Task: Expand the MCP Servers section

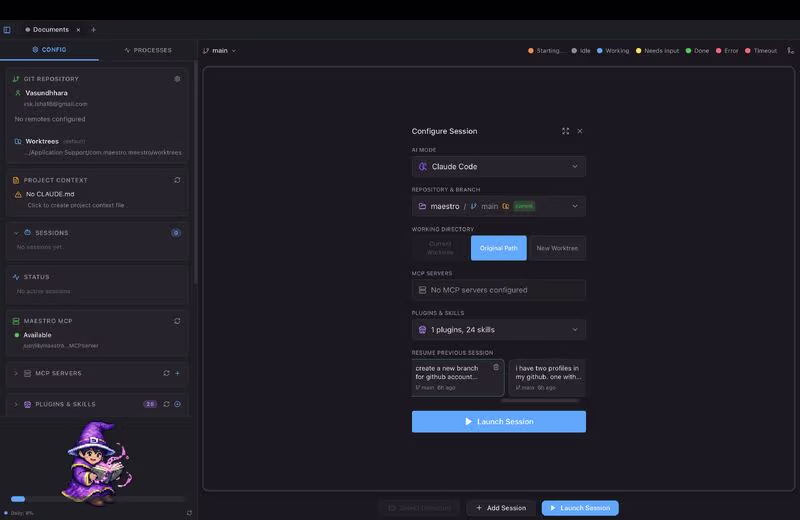Action: coord(16,373)
